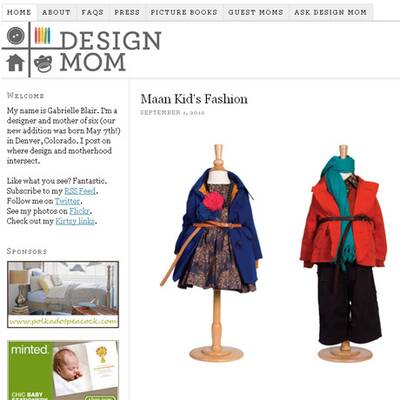Open the Kirtsy links hyperlink
The image size is (400, 400).
(75, 221)
